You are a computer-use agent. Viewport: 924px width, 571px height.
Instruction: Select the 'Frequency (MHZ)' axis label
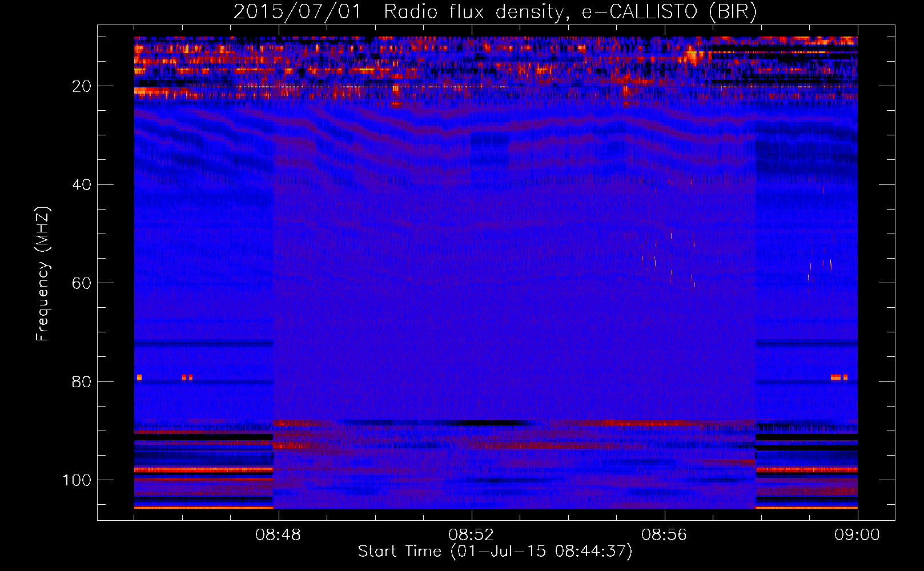pyautogui.click(x=43, y=274)
